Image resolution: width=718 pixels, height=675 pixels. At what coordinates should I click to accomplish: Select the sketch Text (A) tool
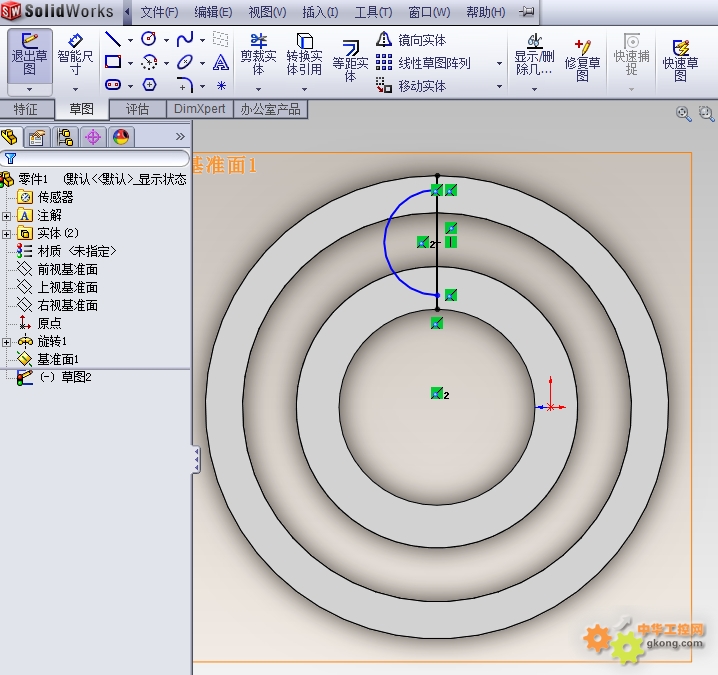point(221,62)
